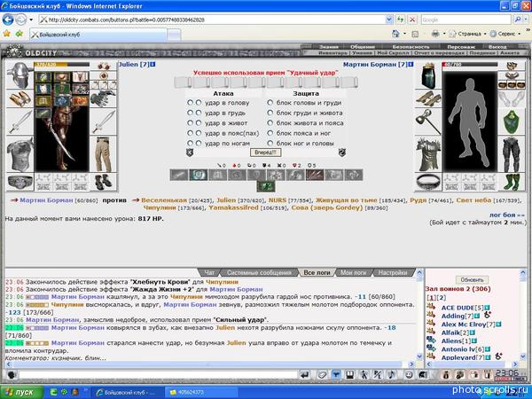Click Julien's gloves equipment slot
532x399 pixels.
tap(104, 98)
